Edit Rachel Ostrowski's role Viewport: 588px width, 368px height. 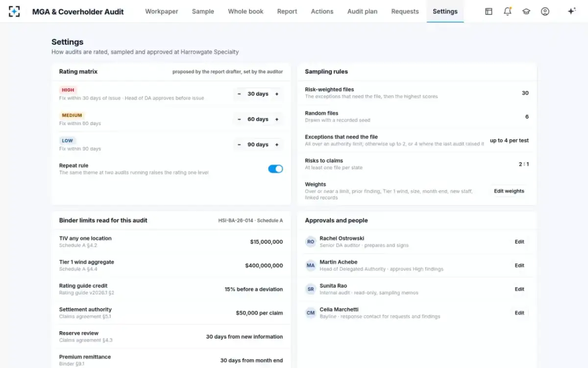519,241
